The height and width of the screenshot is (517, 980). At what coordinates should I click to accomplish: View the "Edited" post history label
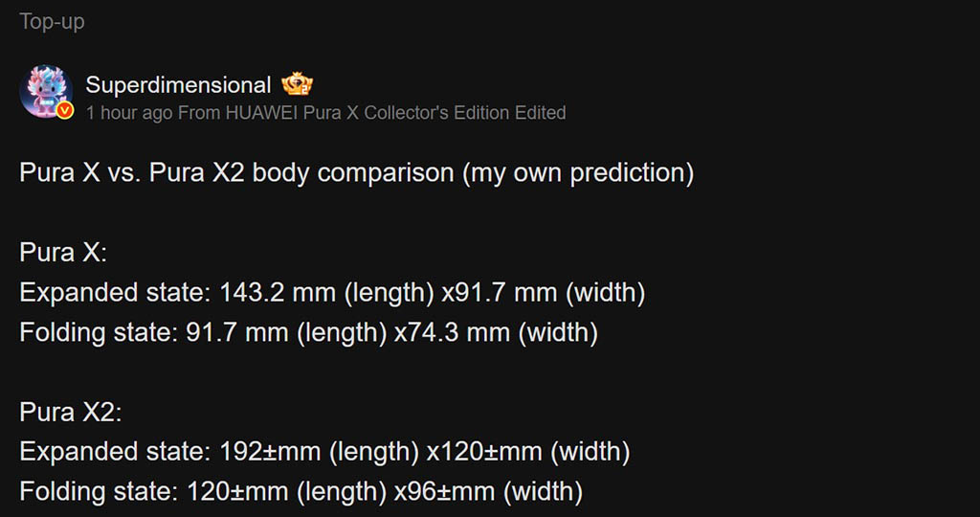point(539,113)
